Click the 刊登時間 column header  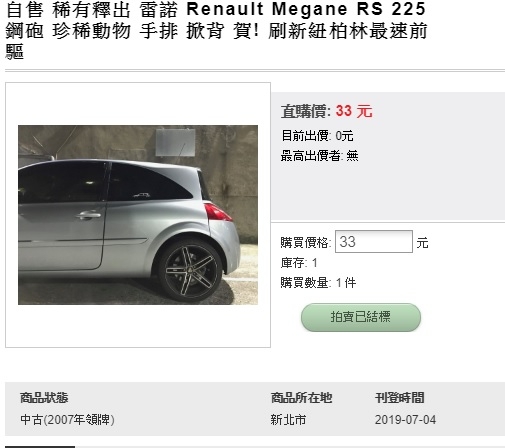pos(399,398)
